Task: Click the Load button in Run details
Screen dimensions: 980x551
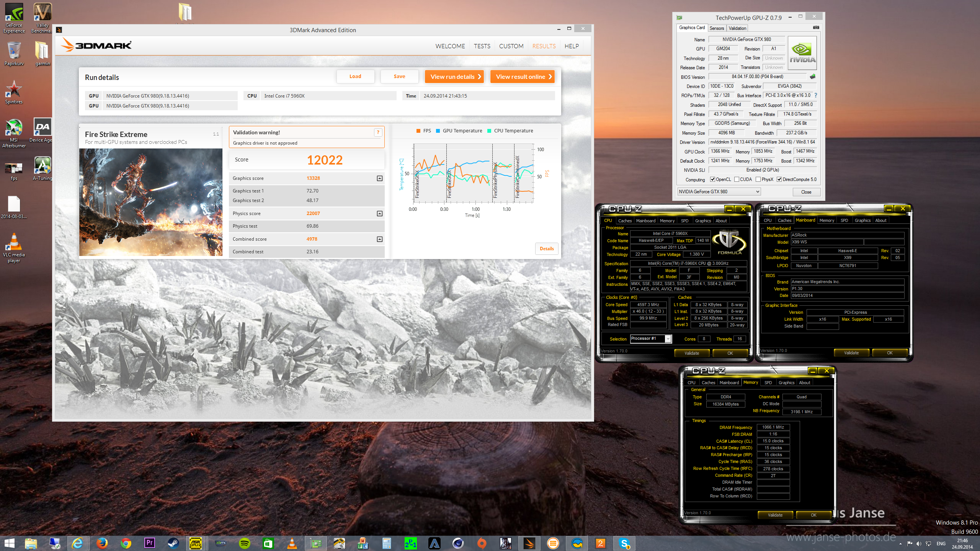Action: (355, 77)
